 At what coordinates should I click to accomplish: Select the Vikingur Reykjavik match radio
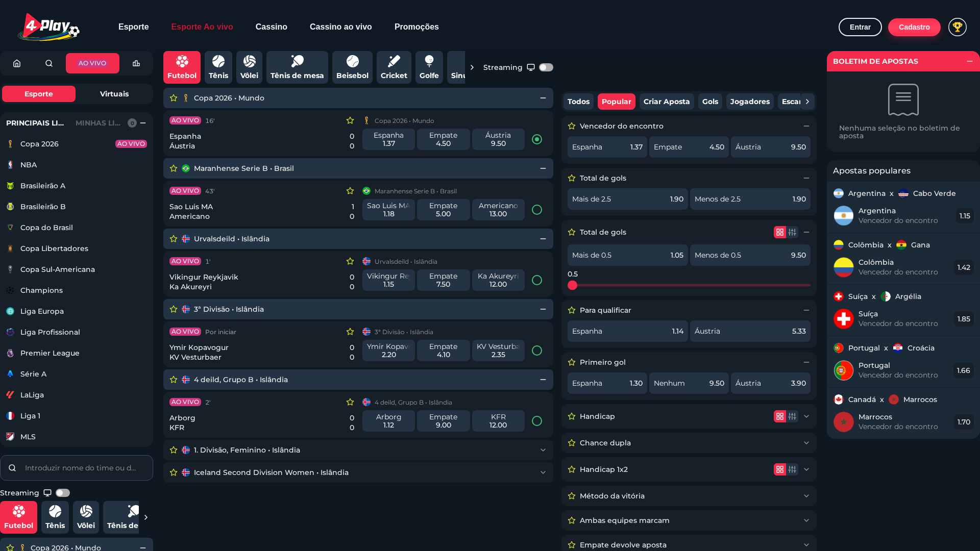coord(537,280)
